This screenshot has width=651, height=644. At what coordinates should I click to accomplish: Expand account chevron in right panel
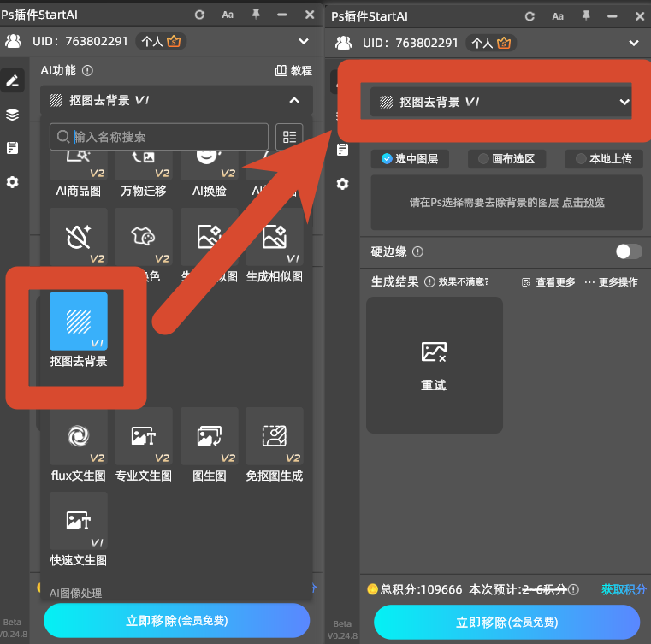point(634,43)
